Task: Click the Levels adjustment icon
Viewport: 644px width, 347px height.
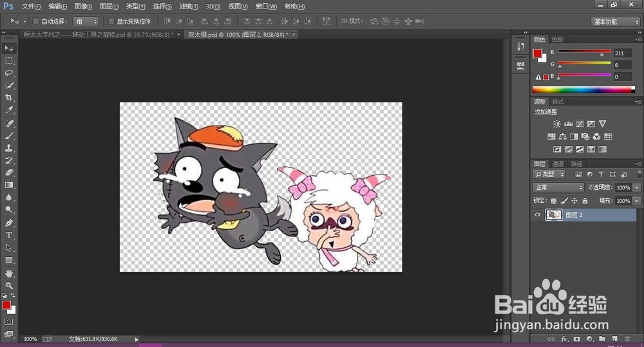Action: pyautogui.click(x=569, y=124)
